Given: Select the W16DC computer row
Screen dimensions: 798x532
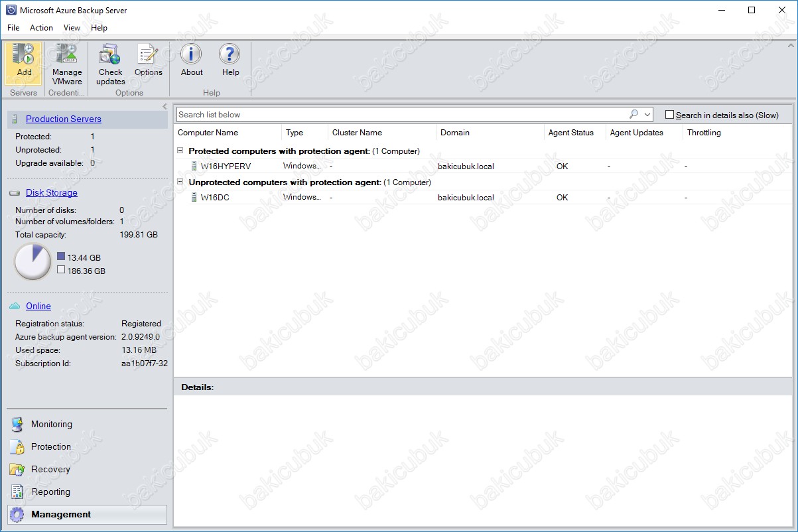Looking at the screenshot, I should 484,198.
